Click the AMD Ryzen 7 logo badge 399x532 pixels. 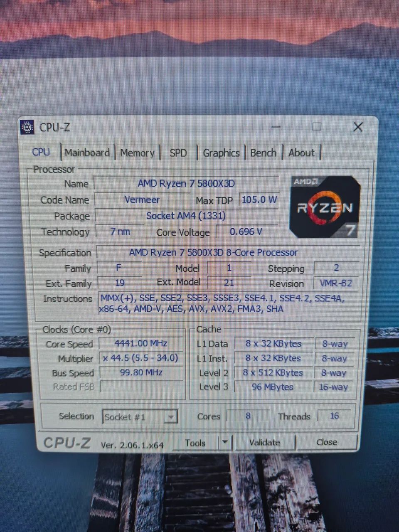(x=325, y=207)
